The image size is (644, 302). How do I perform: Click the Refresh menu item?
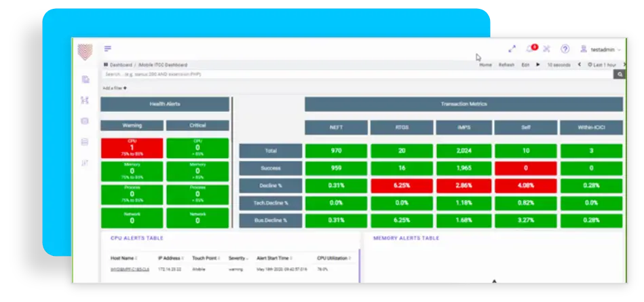pyautogui.click(x=506, y=64)
